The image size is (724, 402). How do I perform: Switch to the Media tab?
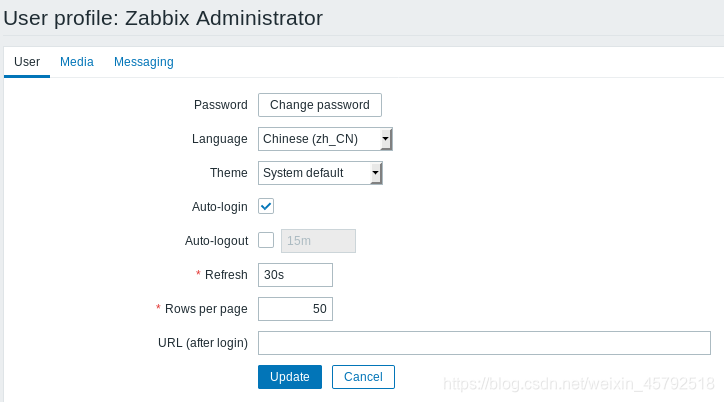click(77, 62)
